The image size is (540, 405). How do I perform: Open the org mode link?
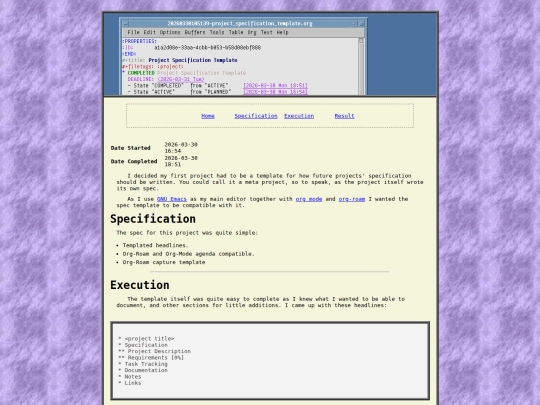tap(309, 199)
